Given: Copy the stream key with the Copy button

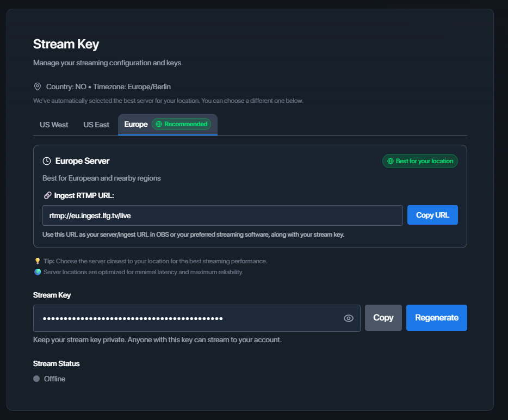Looking at the screenshot, I should (383, 318).
